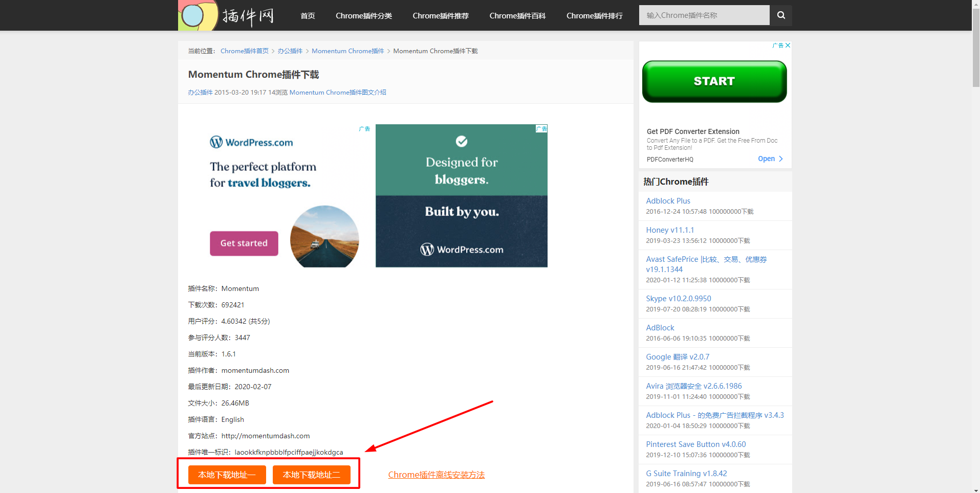Click 用户评分 value 4.60342
Image resolution: width=980 pixels, height=493 pixels.
(234, 321)
